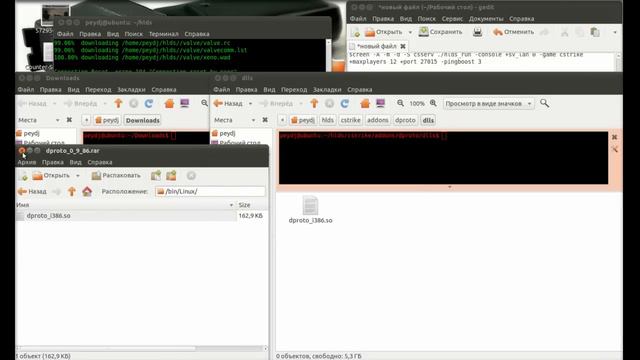
Task: Close the embedded terminal pane in dlls window
Action: (614, 138)
